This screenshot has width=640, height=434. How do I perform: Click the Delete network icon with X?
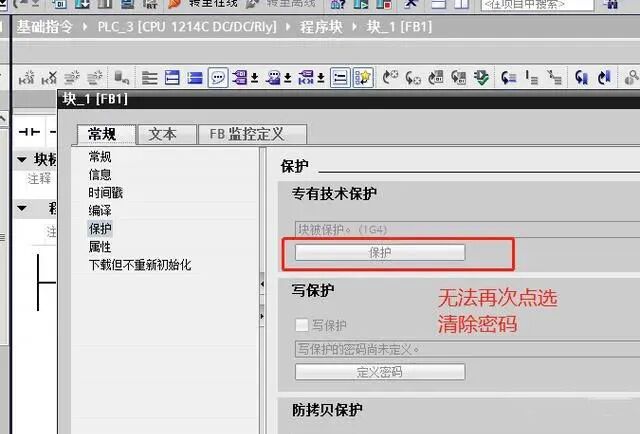pyautogui.click(x=49, y=77)
